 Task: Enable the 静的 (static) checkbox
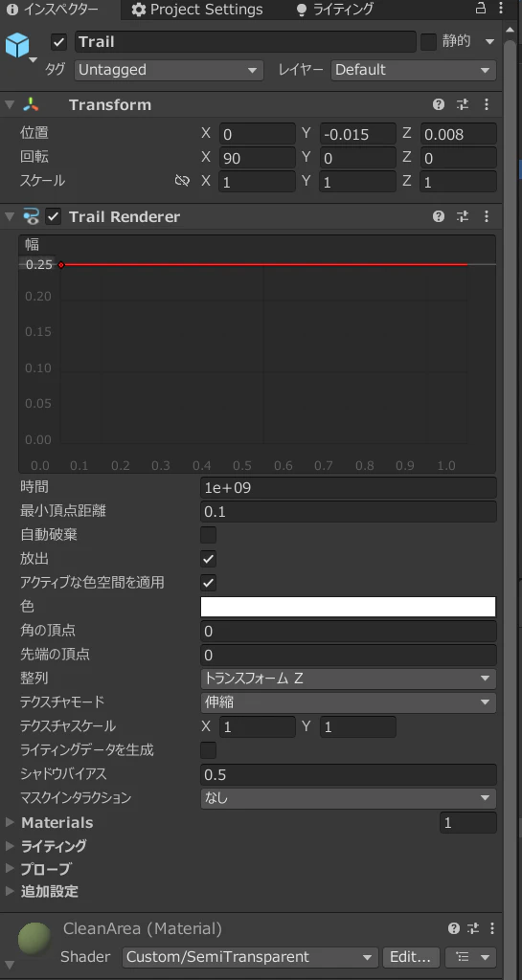(x=428, y=42)
